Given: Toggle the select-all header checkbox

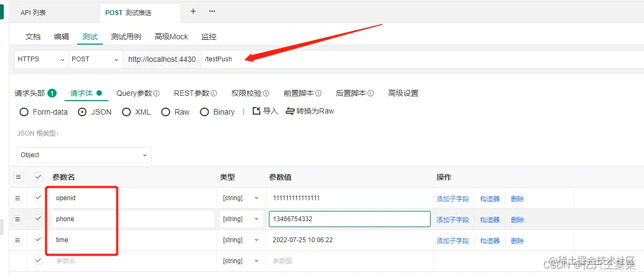Looking at the screenshot, I should pyautogui.click(x=38, y=177).
